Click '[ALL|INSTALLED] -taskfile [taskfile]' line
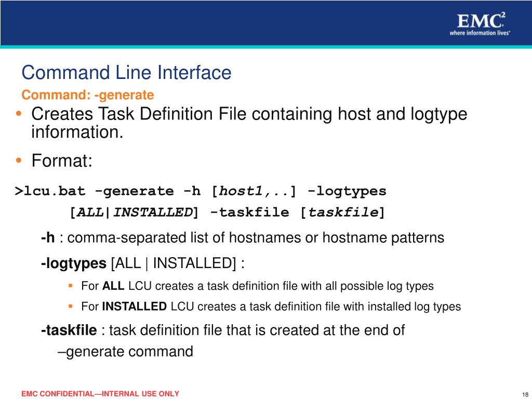 pyautogui.click(x=227, y=212)
